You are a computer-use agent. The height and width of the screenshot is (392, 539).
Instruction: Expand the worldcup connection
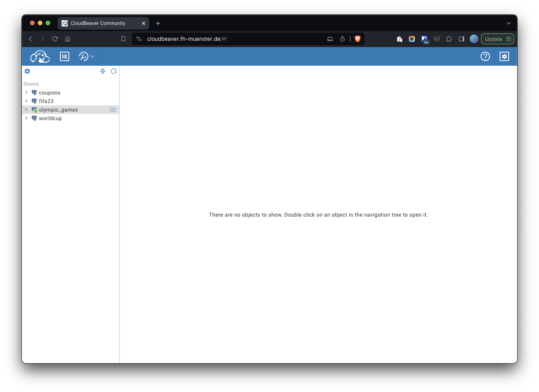(26, 118)
